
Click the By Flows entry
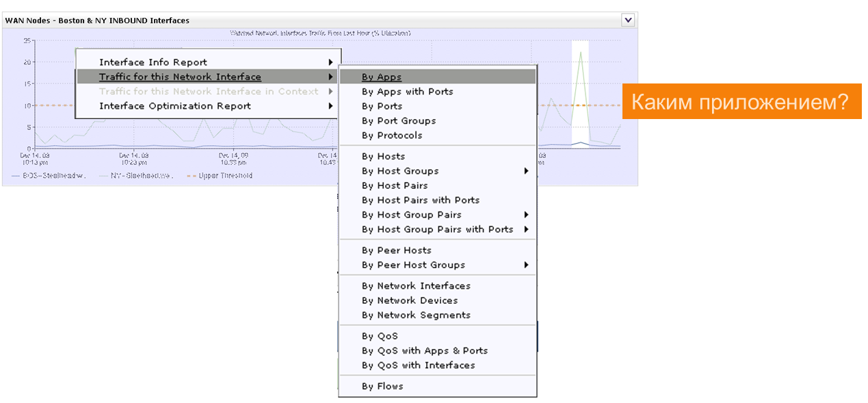(x=382, y=387)
